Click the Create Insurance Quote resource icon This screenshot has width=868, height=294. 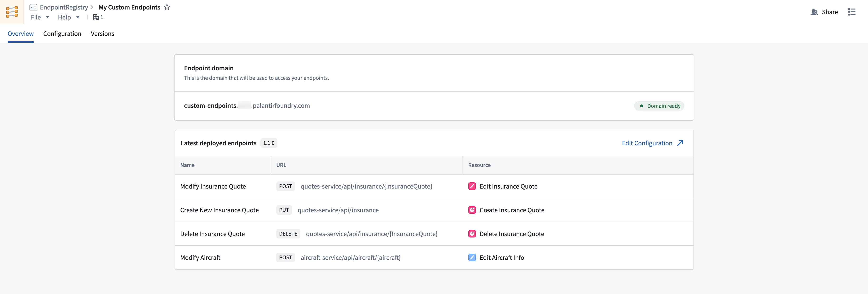click(x=472, y=210)
